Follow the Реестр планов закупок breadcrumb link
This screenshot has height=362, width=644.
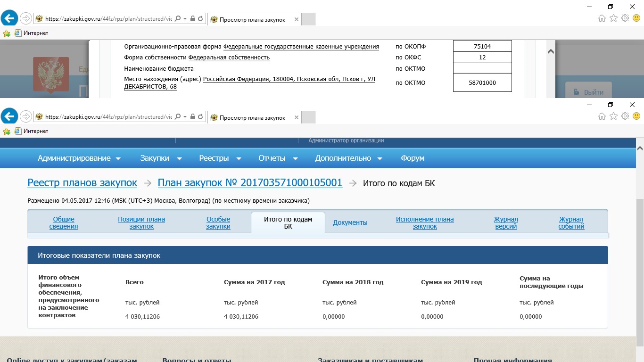pyautogui.click(x=83, y=183)
